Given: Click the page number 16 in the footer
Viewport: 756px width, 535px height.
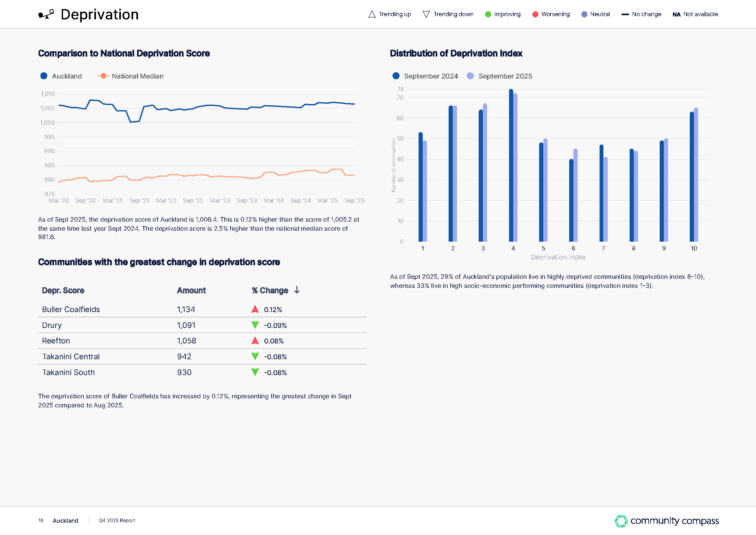Looking at the screenshot, I should (x=40, y=520).
